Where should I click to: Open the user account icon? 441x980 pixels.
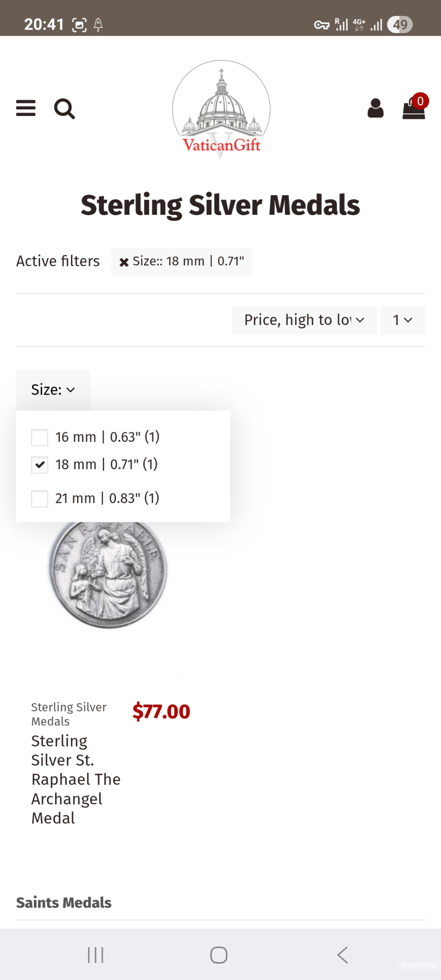(375, 108)
